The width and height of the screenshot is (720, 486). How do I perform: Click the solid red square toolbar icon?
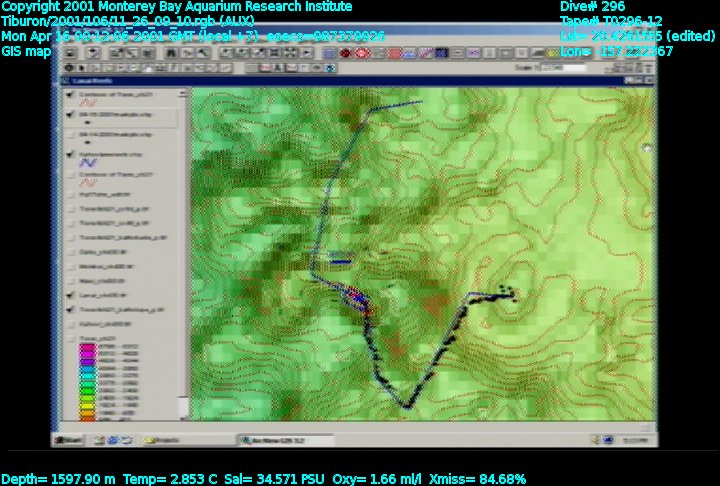(x=394, y=53)
